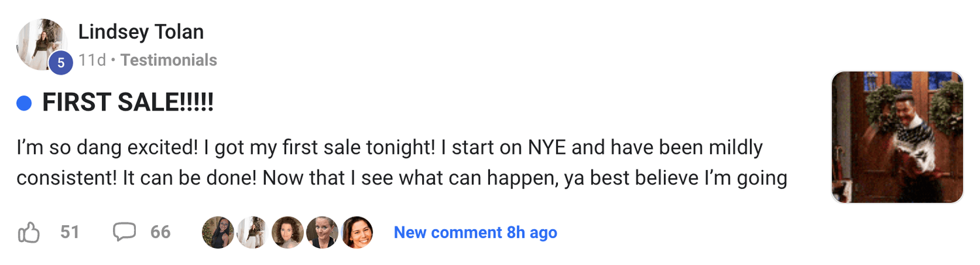This screenshot has width=980, height=265.
Task: Click the comment speech bubble icon
Action: tap(124, 232)
